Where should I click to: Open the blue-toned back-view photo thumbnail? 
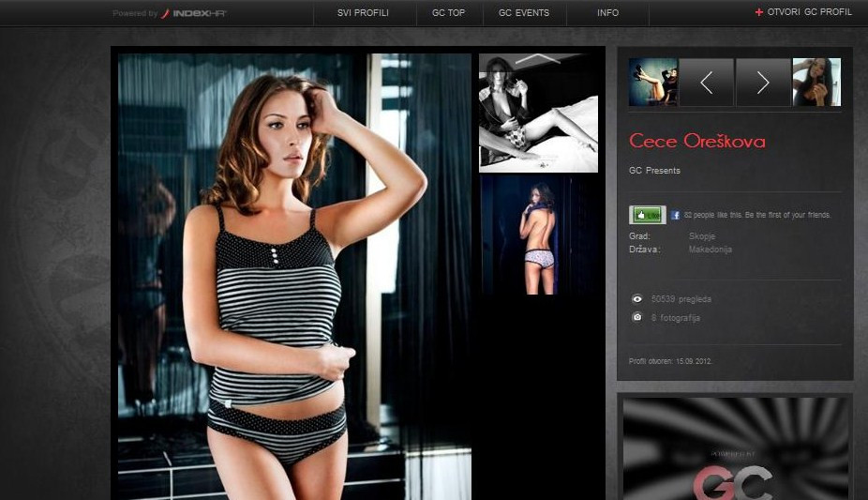[x=538, y=235]
